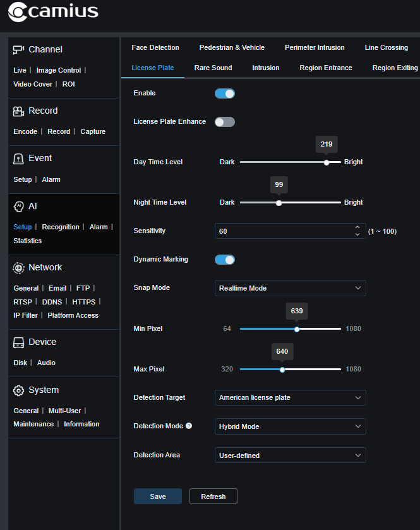Go to Encode under Record
This screenshot has width=420, height=530.
(x=25, y=131)
